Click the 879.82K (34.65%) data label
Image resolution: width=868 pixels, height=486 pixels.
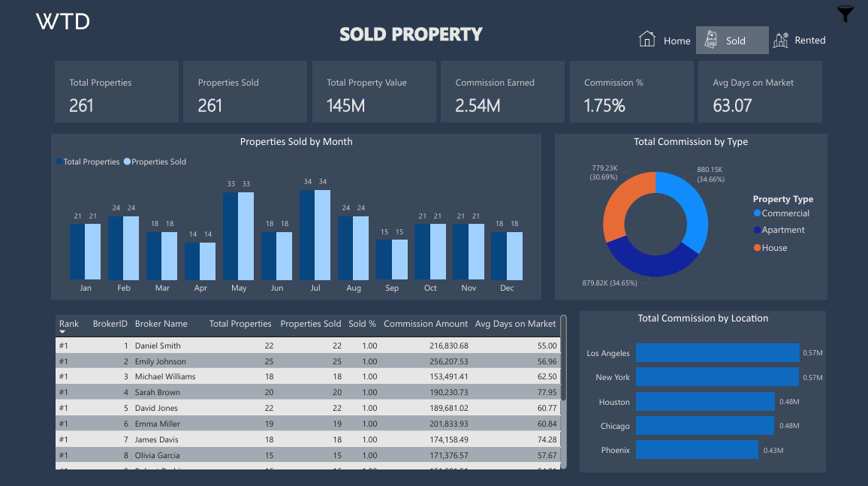[610, 283]
